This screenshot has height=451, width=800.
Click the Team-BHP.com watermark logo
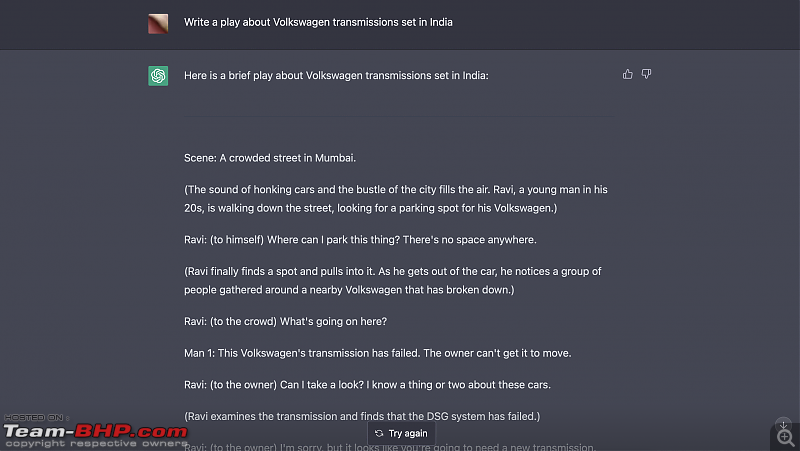pyautogui.click(x=95, y=432)
